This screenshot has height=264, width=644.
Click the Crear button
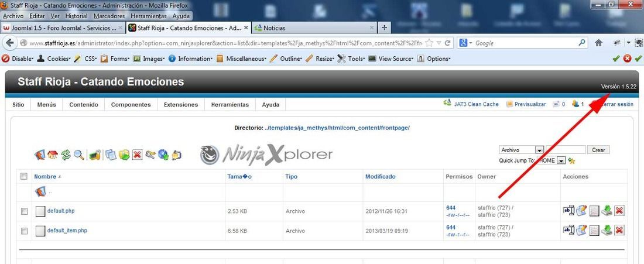tap(598, 150)
